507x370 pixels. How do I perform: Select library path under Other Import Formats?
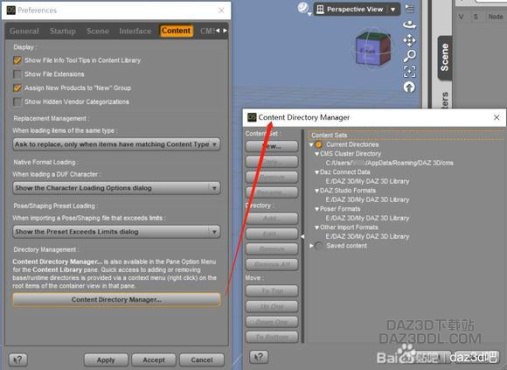(x=367, y=236)
